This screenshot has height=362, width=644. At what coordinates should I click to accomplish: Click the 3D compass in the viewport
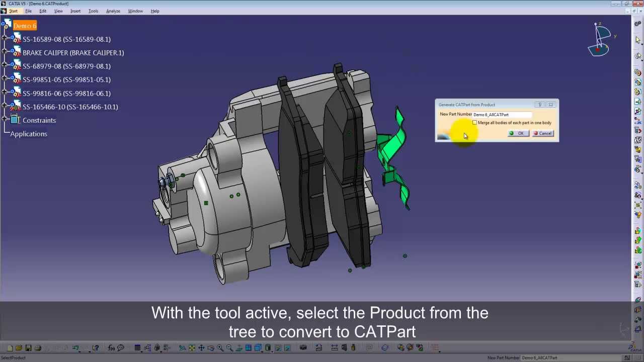(x=600, y=39)
